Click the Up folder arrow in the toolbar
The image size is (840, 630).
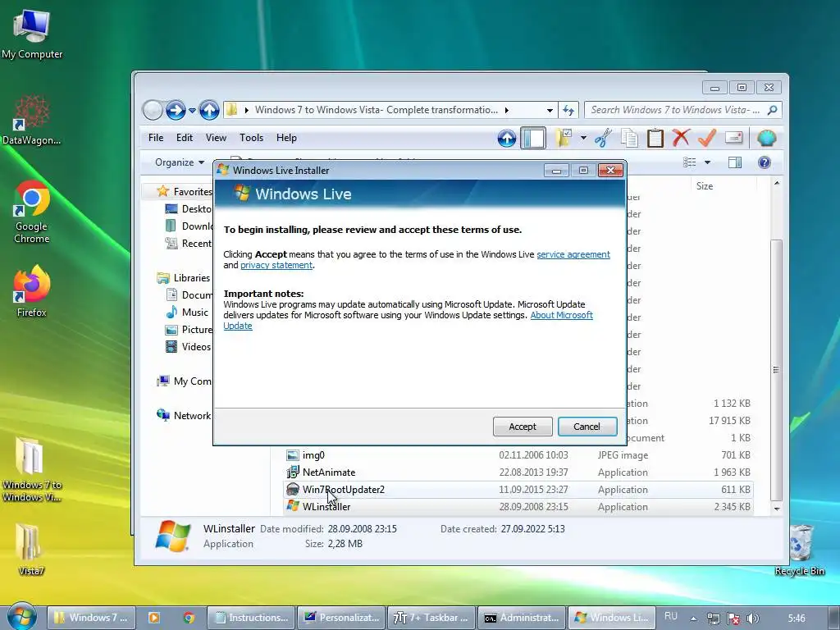(x=506, y=138)
